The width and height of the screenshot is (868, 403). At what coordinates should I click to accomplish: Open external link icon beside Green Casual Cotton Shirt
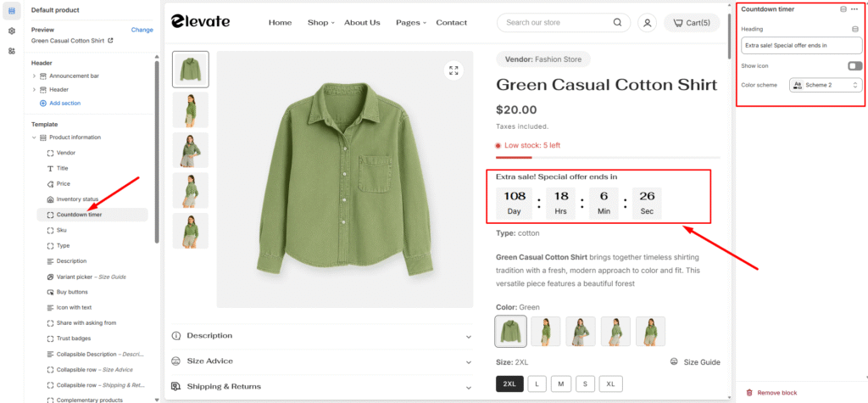click(x=110, y=41)
